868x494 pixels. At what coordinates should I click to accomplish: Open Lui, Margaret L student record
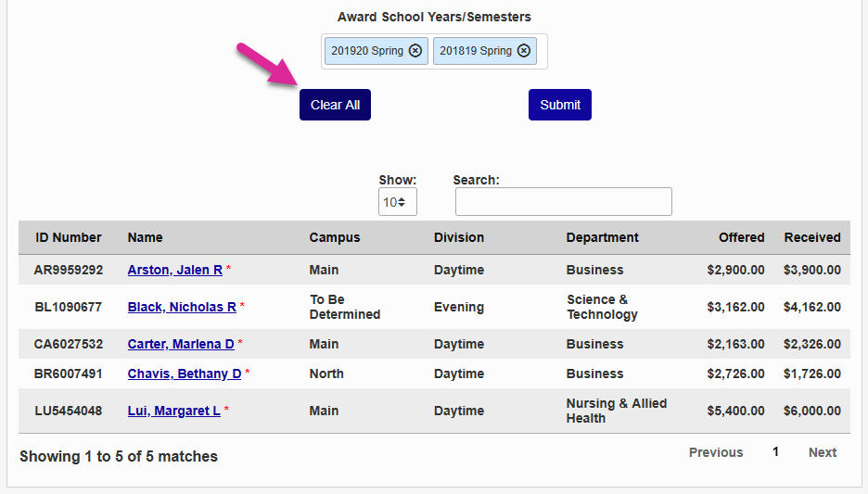click(174, 411)
